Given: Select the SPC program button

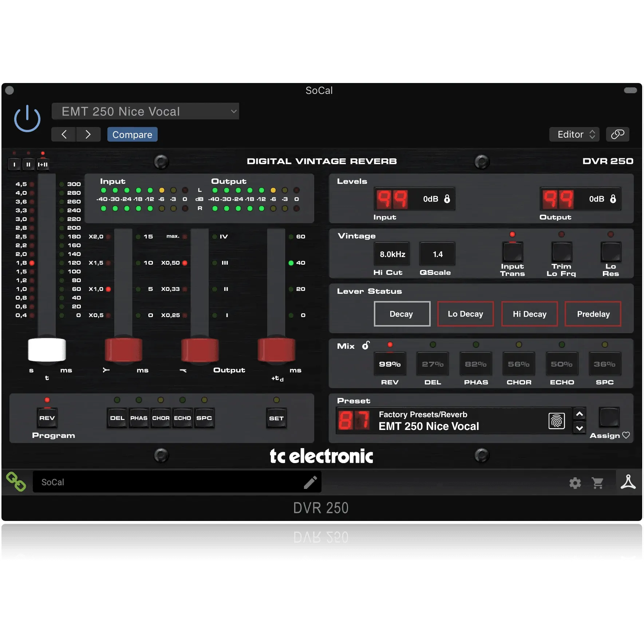Looking at the screenshot, I should [x=204, y=418].
